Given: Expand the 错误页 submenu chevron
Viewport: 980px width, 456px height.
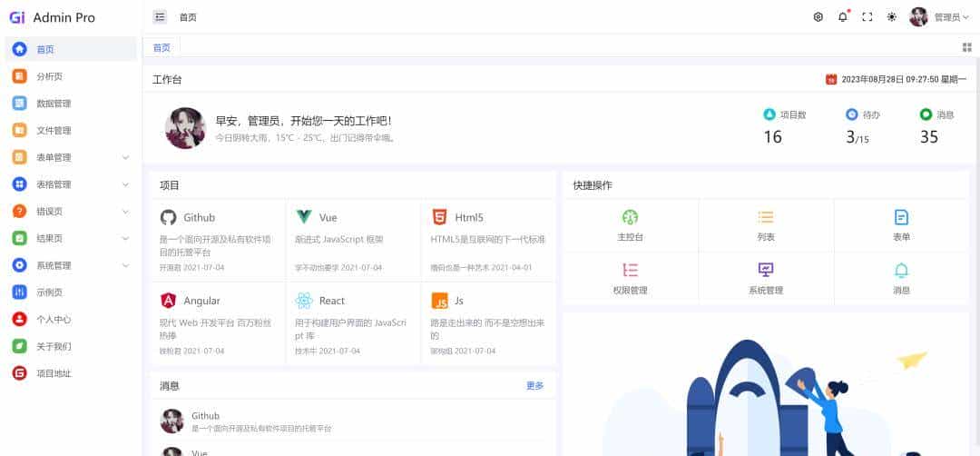Looking at the screenshot, I should click(125, 212).
